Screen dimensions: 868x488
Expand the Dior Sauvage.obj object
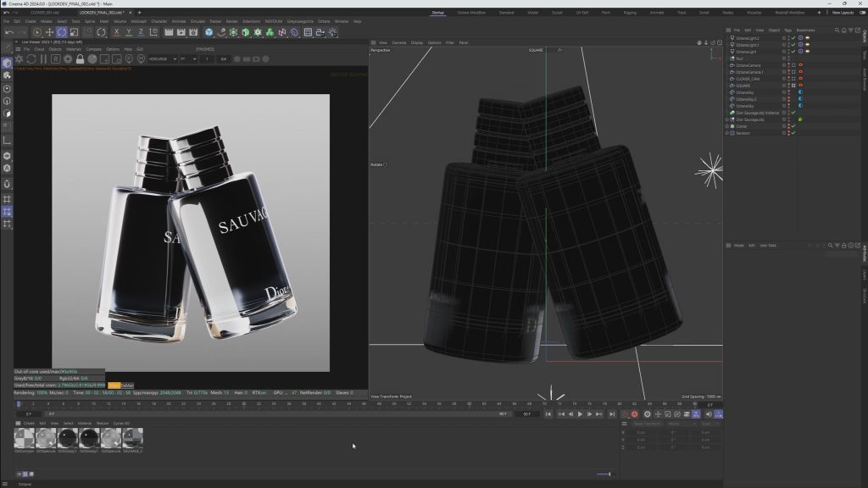726,119
